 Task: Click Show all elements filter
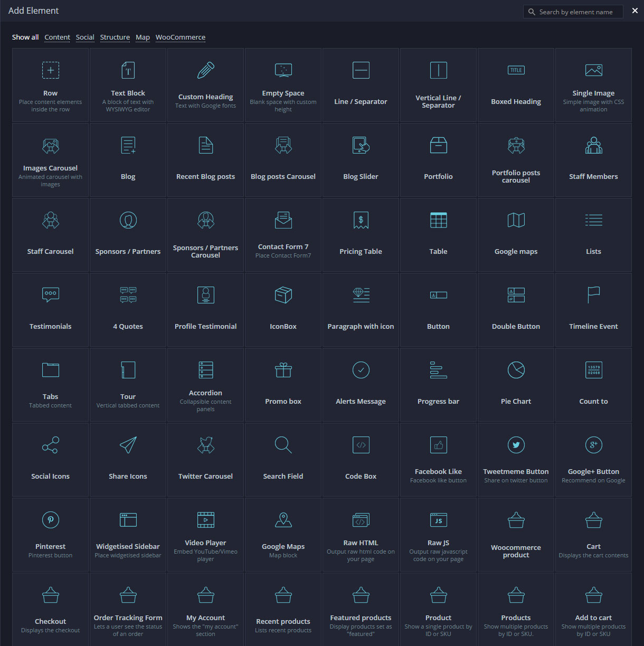click(25, 37)
